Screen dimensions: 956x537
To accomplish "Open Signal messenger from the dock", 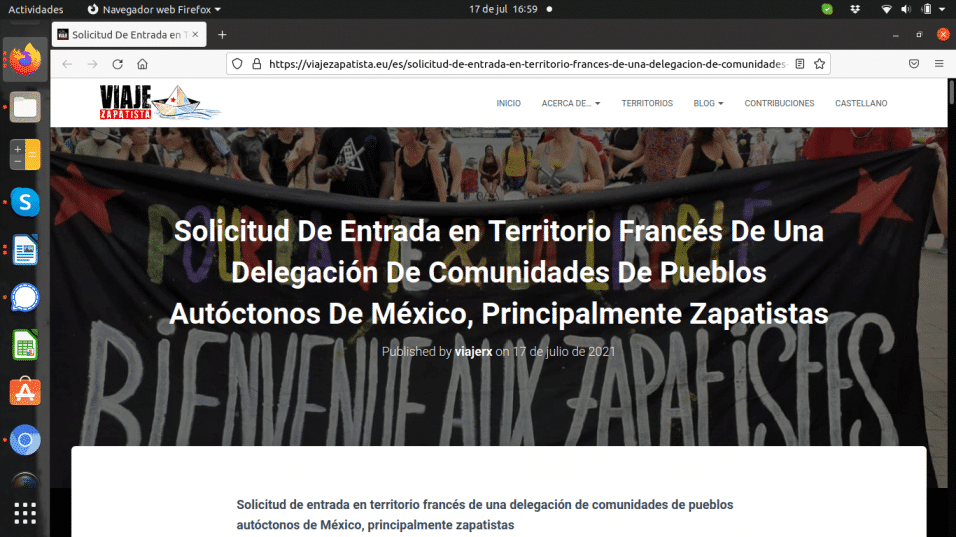I will [x=25, y=297].
